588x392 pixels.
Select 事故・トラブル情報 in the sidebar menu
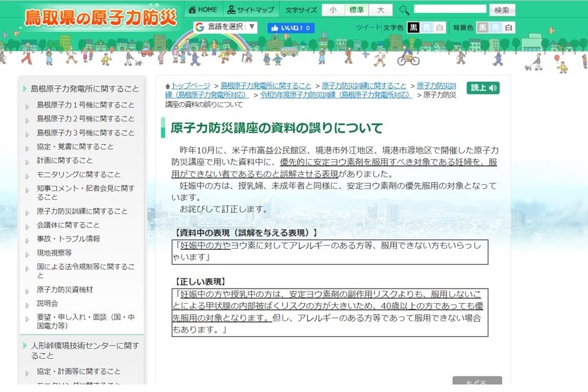coord(68,239)
